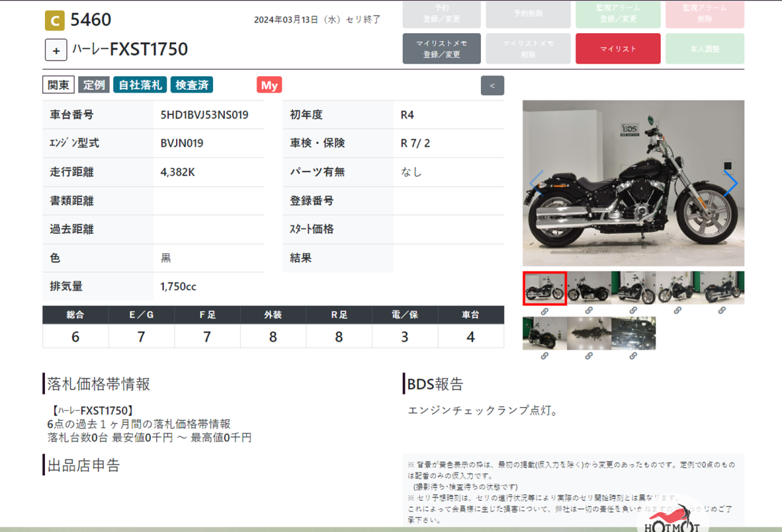Open link icon under front-left angle thumbnail
This screenshot has height=532, width=782.
point(677,311)
